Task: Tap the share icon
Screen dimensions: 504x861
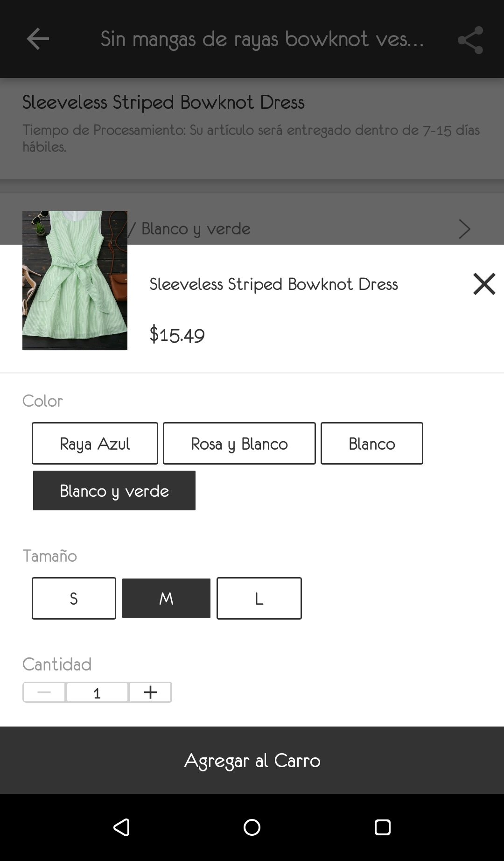Action: (x=470, y=40)
